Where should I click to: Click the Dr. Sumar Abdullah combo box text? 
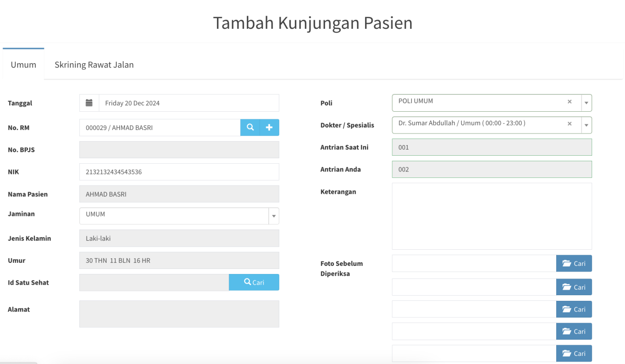462,123
